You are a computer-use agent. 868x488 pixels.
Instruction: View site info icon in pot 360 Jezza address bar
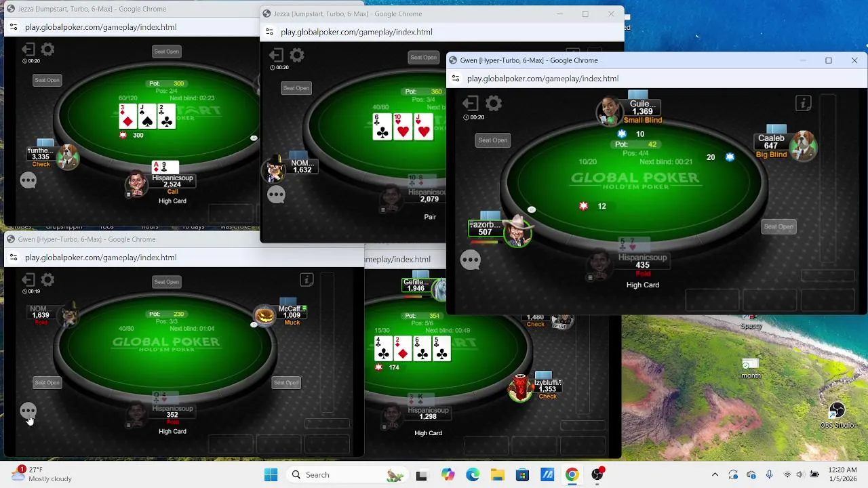pos(269,32)
